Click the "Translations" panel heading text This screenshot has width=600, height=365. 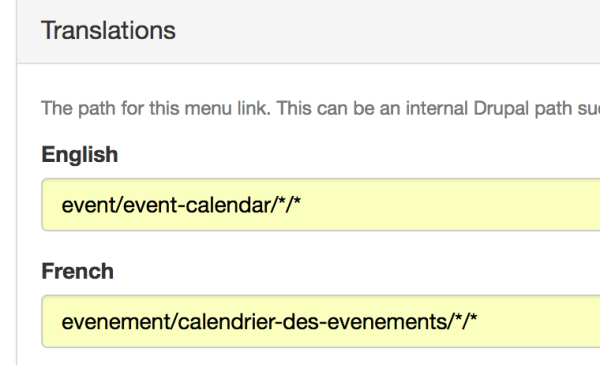108,30
